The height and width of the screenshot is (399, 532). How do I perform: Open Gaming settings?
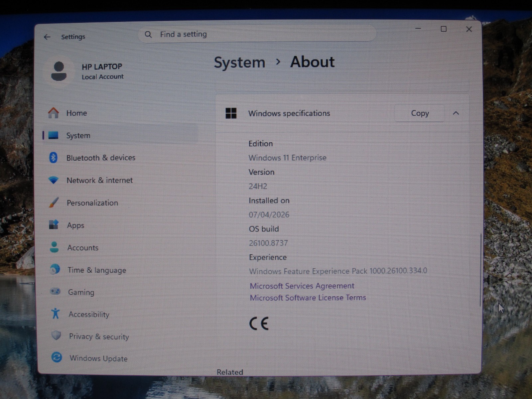120,292
